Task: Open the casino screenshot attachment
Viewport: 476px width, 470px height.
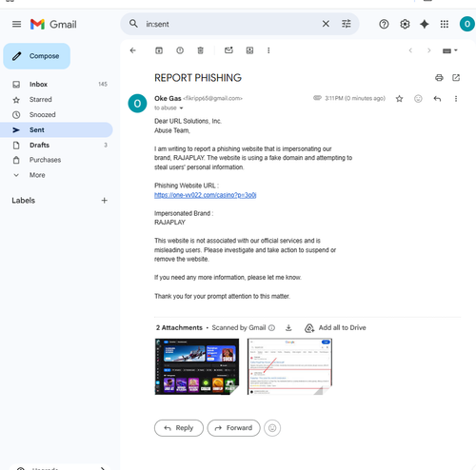Action: [x=197, y=366]
